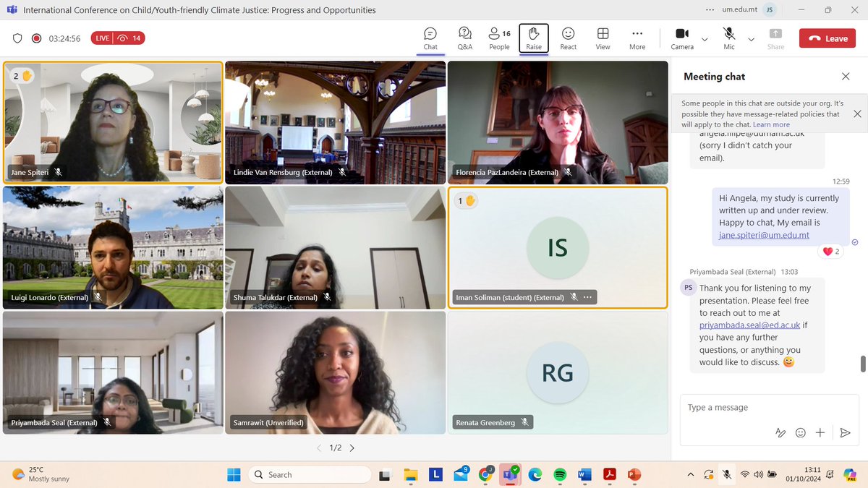Screen dimensions: 868x488
Task: Open the More actions menu
Action: (637, 38)
